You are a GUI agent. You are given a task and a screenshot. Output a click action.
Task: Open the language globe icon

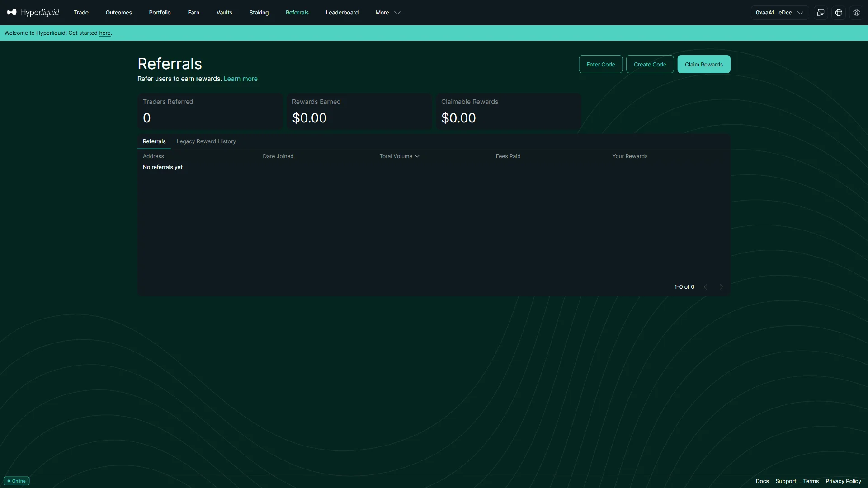[839, 13]
